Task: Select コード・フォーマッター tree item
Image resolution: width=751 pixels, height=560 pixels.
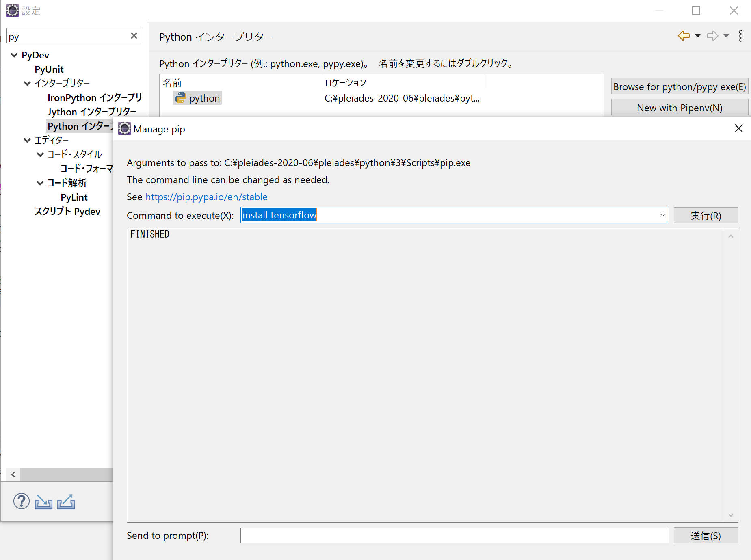Action: (87, 169)
